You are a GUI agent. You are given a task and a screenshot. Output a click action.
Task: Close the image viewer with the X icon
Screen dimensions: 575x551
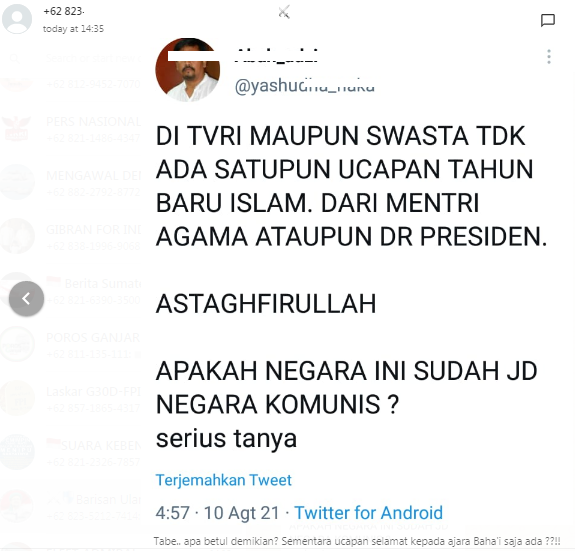pyautogui.click(x=284, y=12)
